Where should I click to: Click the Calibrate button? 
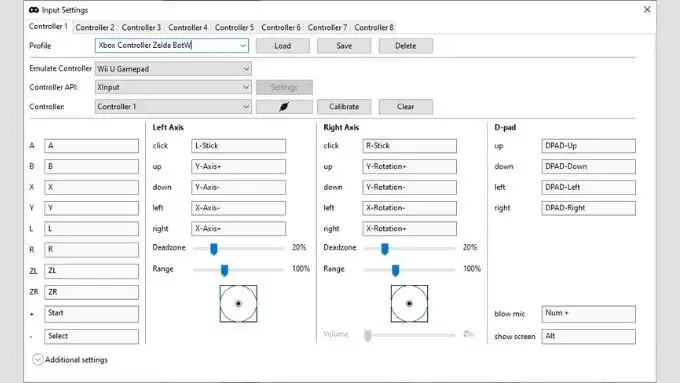coord(344,107)
